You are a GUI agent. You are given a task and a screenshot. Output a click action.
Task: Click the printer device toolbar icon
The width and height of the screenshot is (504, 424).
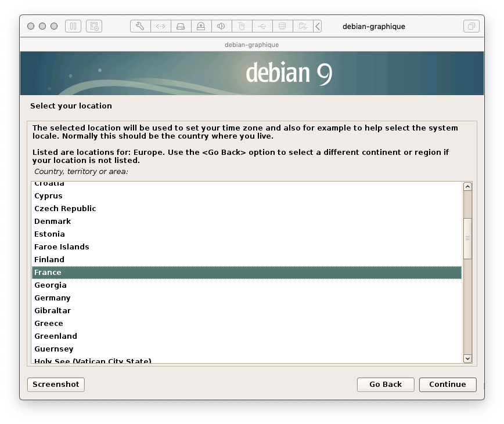click(x=282, y=26)
